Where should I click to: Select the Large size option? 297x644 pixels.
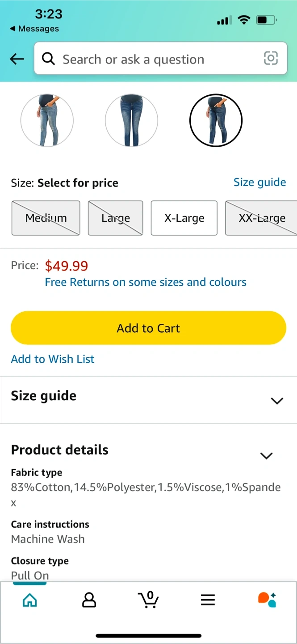115,218
